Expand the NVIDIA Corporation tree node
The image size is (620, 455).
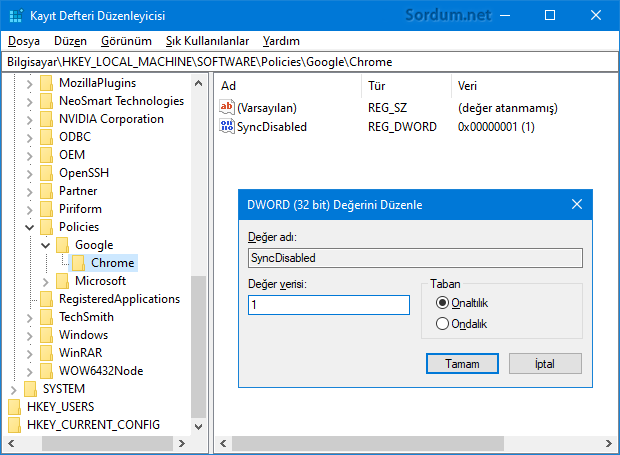[30, 120]
